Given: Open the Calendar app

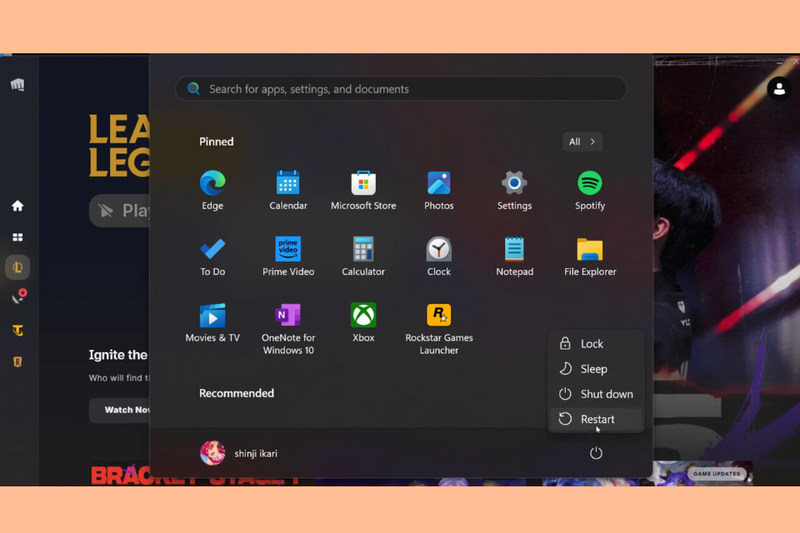Looking at the screenshot, I should pyautogui.click(x=288, y=190).
